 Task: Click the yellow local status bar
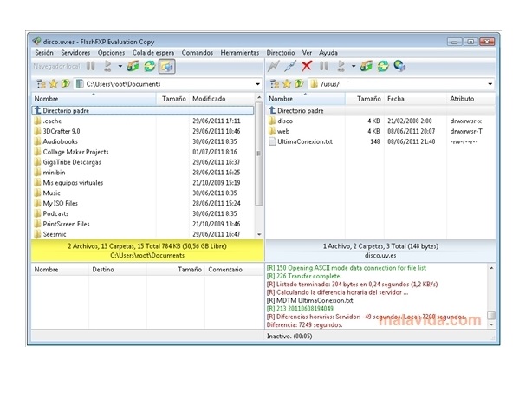tap(147, 251)
